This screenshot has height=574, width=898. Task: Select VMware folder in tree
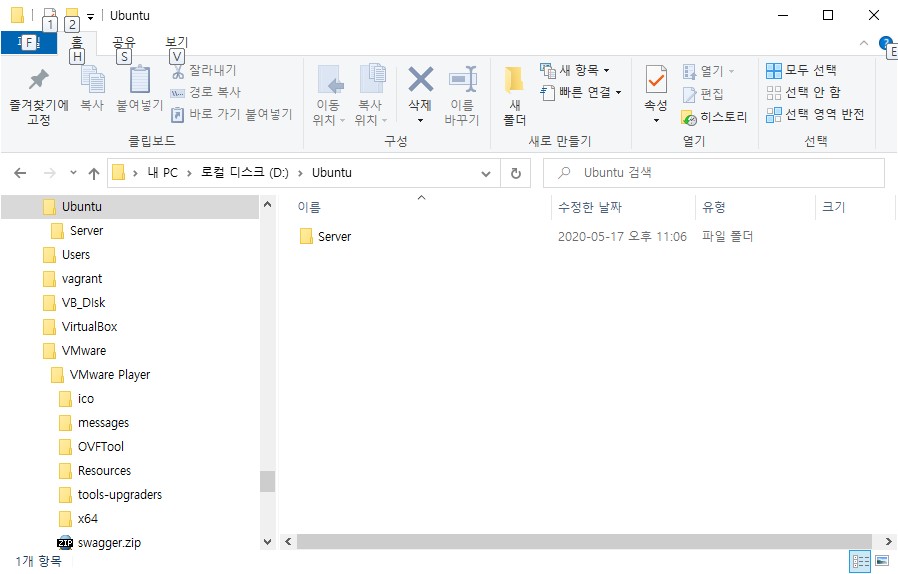point(74,351)
